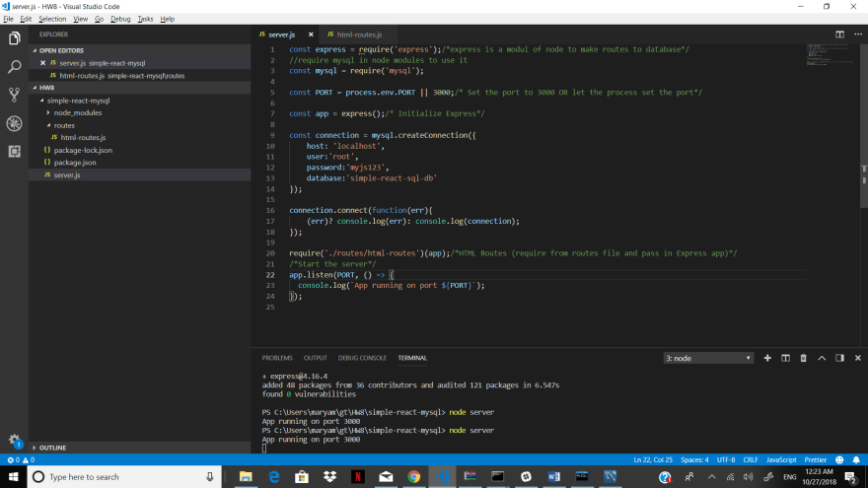Switch to the html-routes.js editor tab
Screen dimensions: 868x488
pos(359,35)
